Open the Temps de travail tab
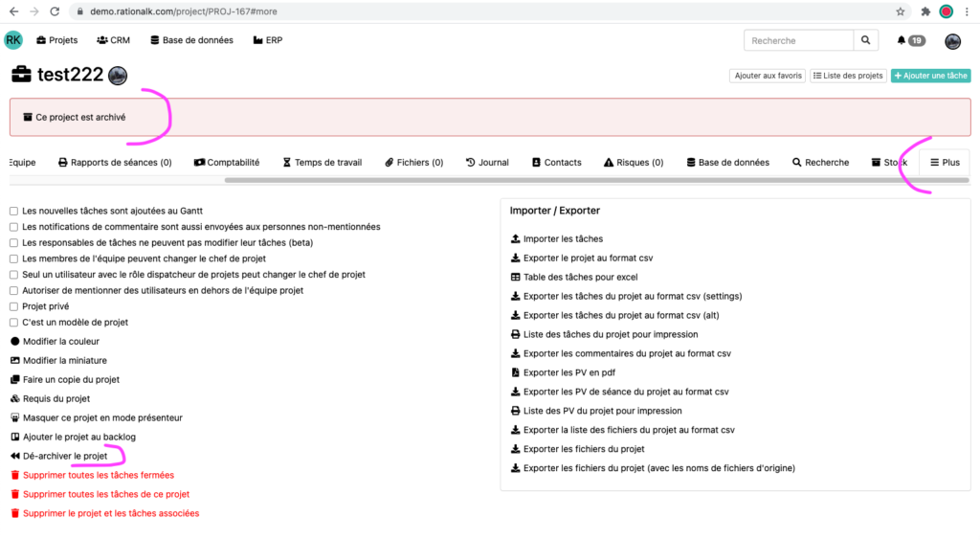980x540 pixels. (322, 163)
